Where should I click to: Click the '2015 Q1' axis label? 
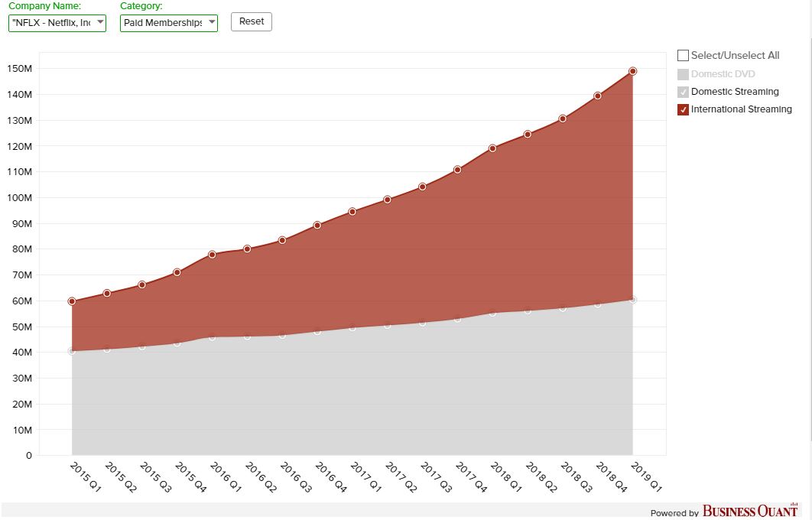click(86, 477)
